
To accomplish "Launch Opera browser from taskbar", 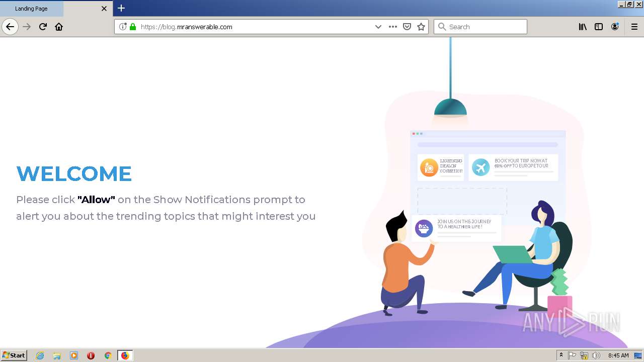I will [91, 355].
